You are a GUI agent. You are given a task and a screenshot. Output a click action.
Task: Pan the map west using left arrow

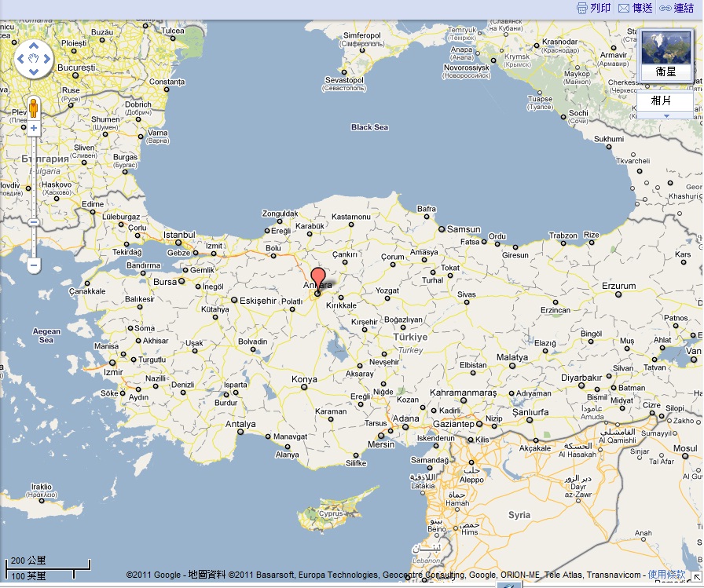click(20, 59)
